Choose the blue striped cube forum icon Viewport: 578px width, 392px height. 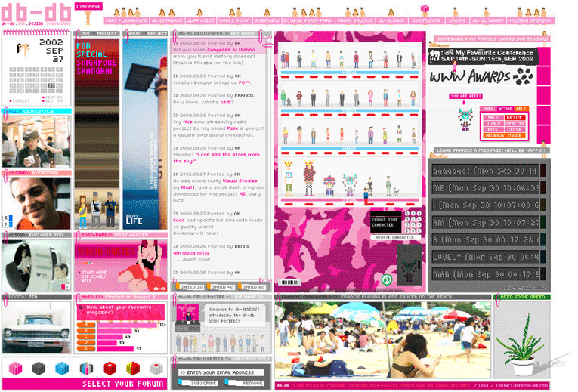click(62, 368)
